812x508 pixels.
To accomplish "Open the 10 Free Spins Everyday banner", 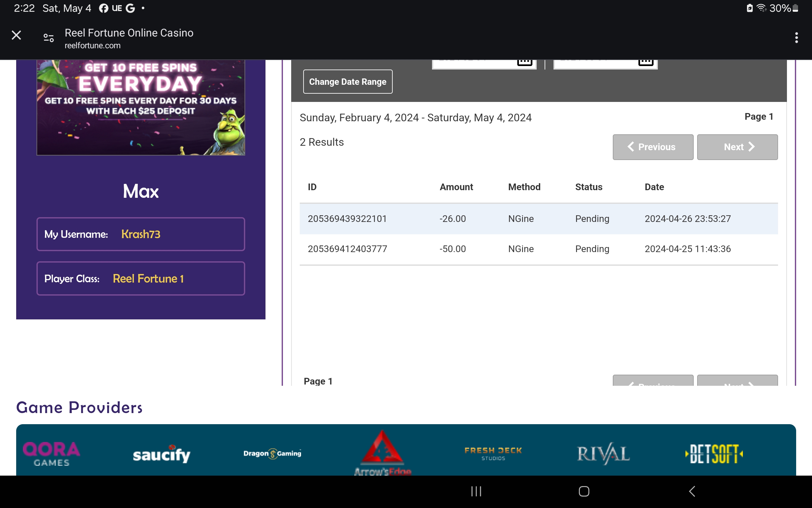I will 141,108.
